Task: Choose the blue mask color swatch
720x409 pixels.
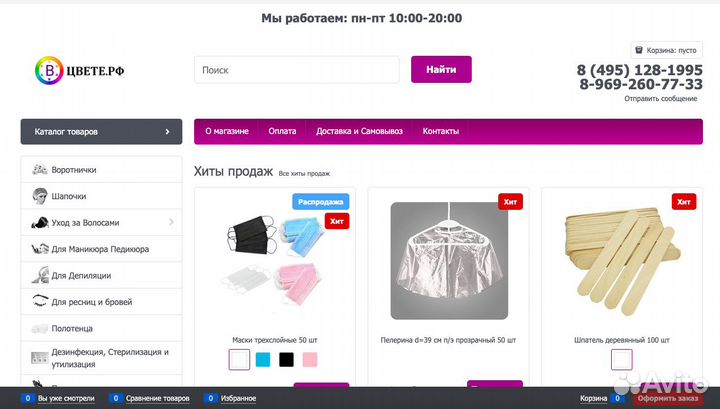Action: [263, 359]
